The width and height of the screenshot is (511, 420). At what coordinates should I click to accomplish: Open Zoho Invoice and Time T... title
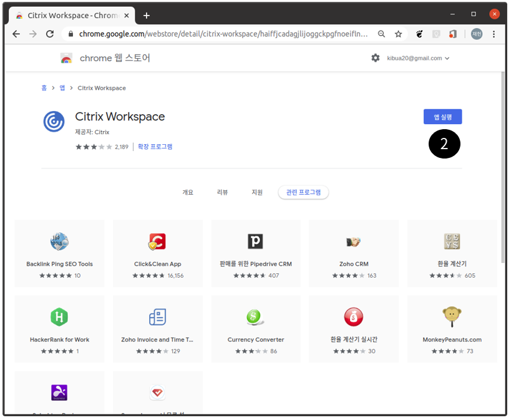[x=157, y=339]
